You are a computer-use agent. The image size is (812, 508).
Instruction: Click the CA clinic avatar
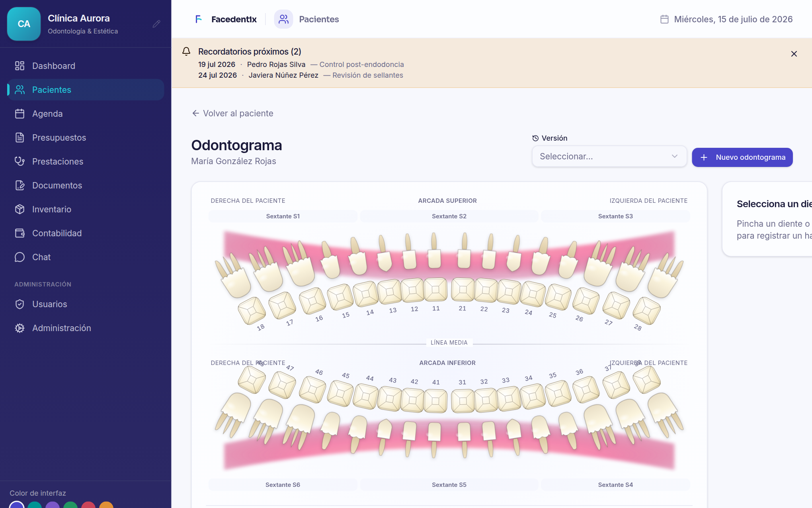point(24,24)
